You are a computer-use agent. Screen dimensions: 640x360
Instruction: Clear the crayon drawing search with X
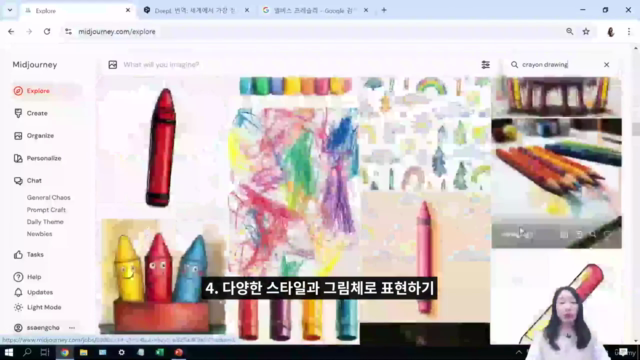click(x=607, y=65)
